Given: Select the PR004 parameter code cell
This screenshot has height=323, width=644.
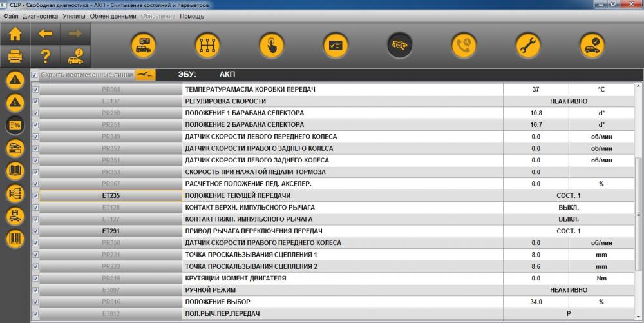Looking at the screenshot, I should (111, 89).
